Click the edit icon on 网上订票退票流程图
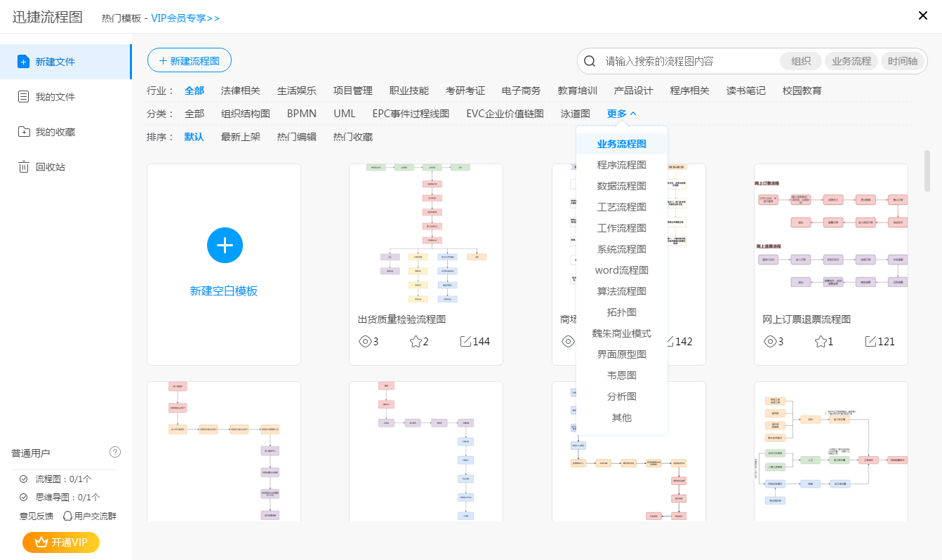The width and height of the screenshot is (942, 560). point(870,342)
